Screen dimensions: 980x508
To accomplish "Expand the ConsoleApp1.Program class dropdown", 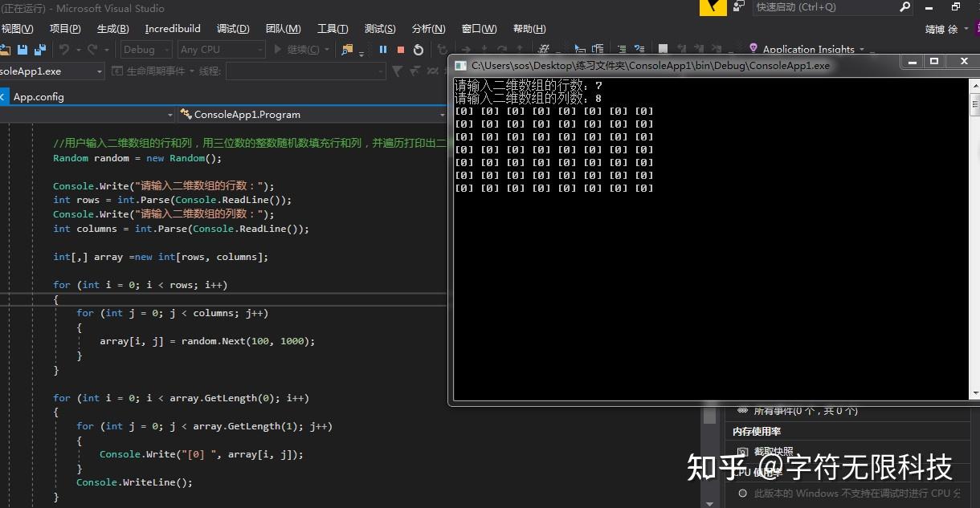I will tap(312, 115).
